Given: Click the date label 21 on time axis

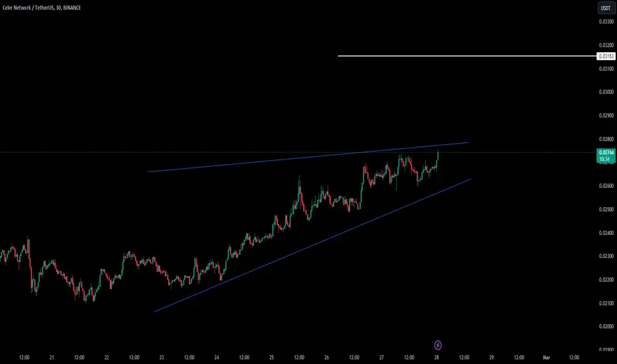Looking at the screenshot, I should [52, 357].
